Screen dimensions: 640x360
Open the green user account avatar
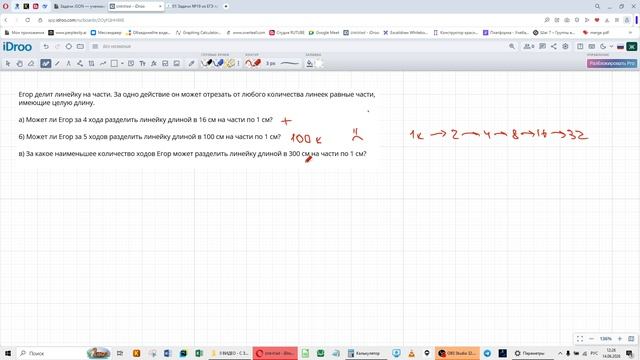(x=632, y=47)
